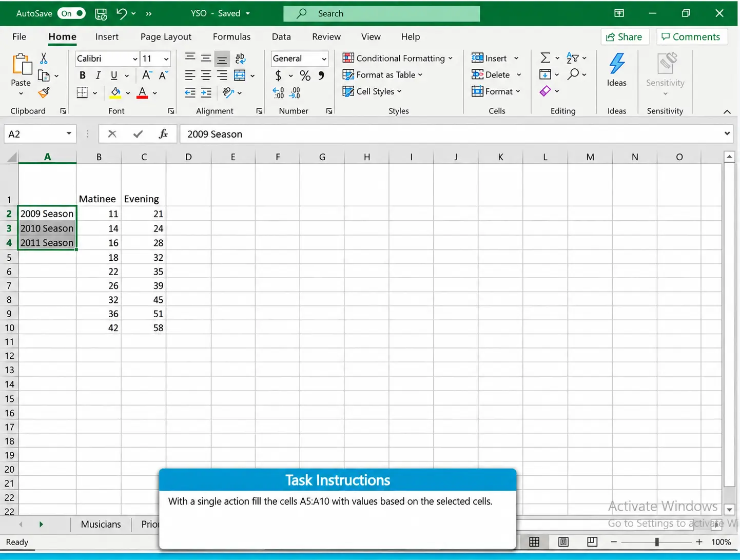This screenshot has height=560, width=740.
Task: Click the Cut scissors icon
Action: (x=44, y=59)
